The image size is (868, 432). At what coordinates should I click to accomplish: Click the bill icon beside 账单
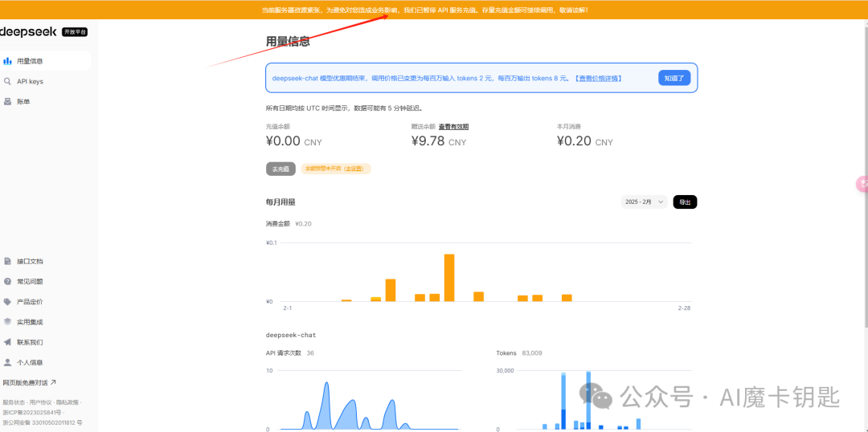pos(7,101)
